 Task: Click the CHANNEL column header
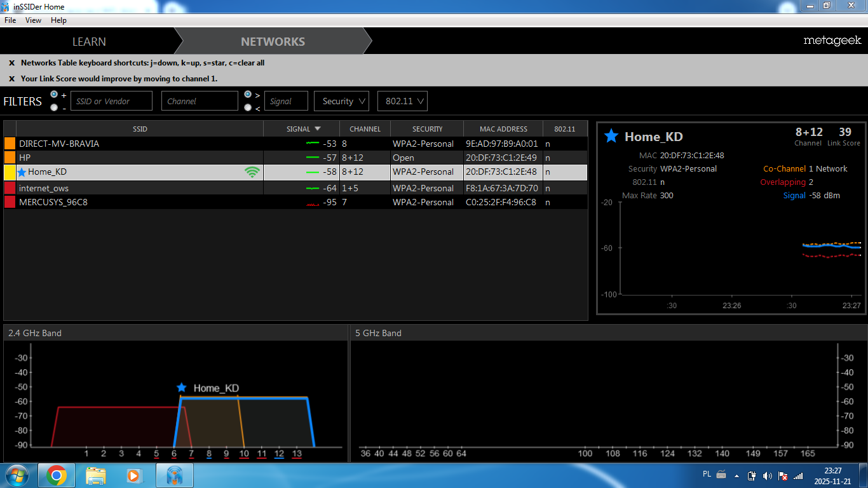(365, 128)
